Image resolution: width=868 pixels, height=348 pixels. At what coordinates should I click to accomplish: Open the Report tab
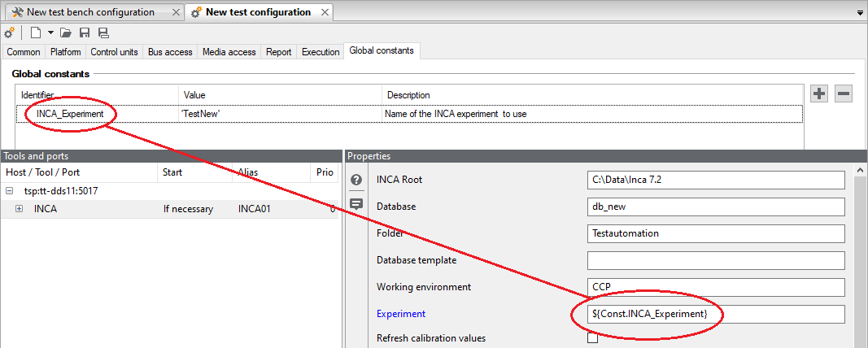coord(278,51)
